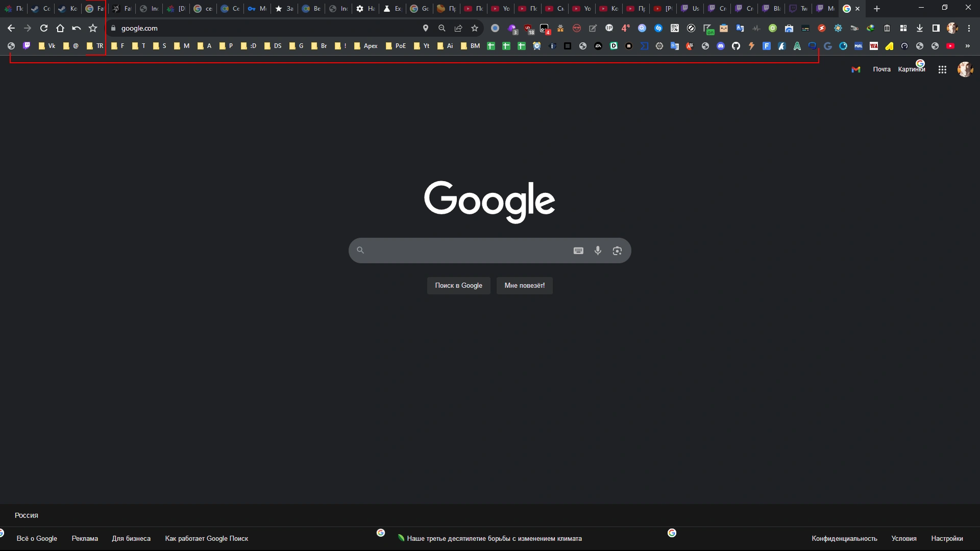Switch to the Twitch tab labeled Bla
The width and height of the screenshot is (980, 551).
(771, 9)
